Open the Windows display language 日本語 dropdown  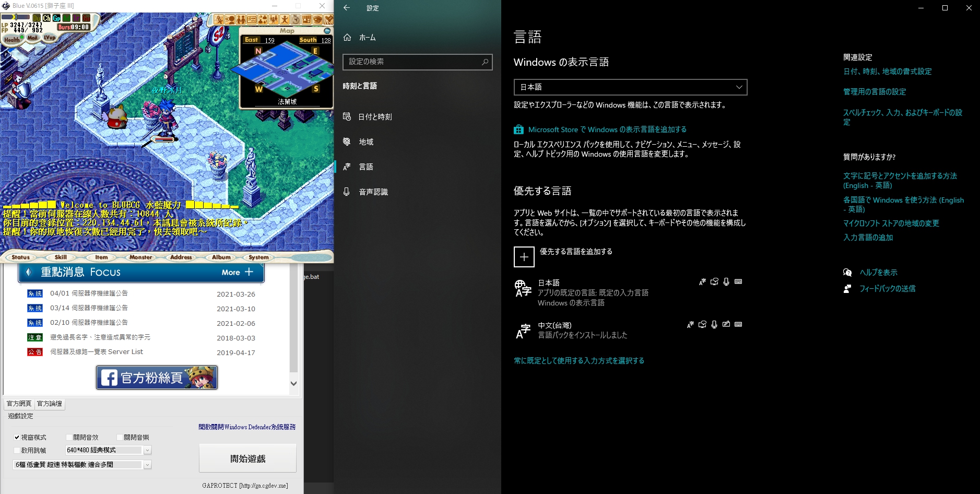tap(630, 87)
